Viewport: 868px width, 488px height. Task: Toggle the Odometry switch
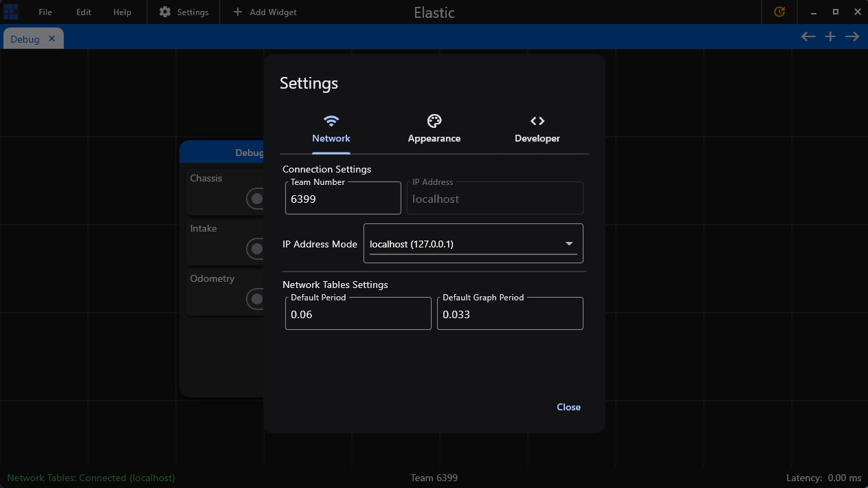(x=256, y=299)
